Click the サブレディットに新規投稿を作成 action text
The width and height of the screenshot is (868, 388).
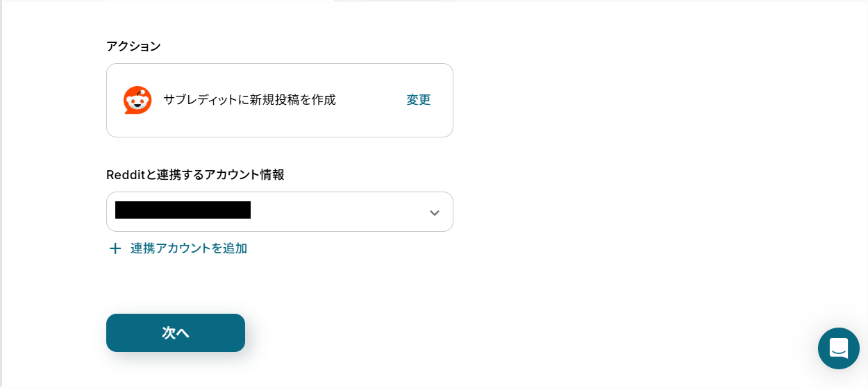pos(249,100)
